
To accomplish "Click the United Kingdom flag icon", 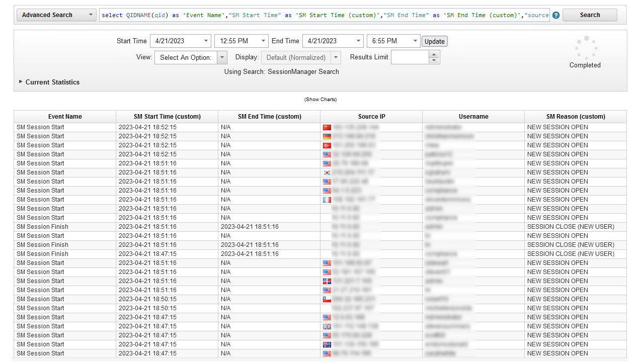I will point(327,326).
